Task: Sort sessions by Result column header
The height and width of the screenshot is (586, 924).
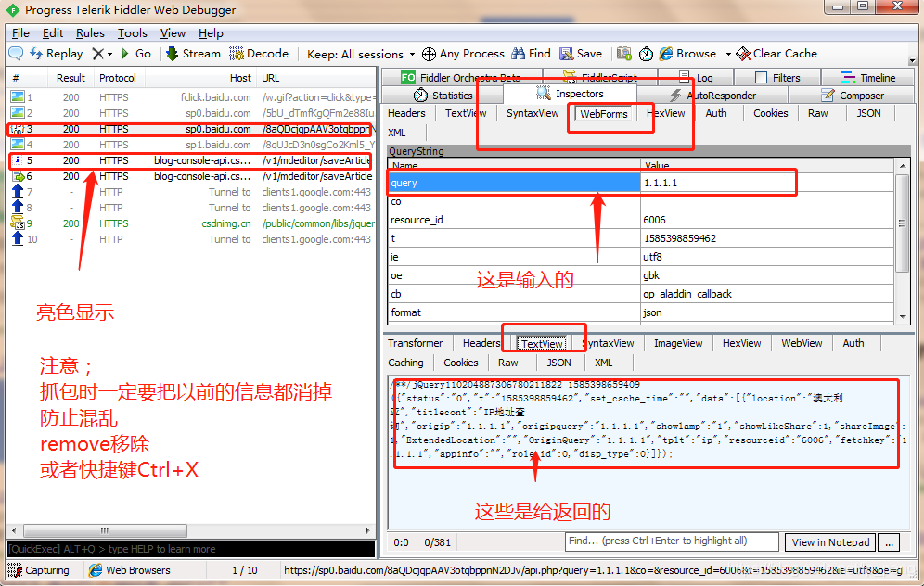Action: [71, 78]
